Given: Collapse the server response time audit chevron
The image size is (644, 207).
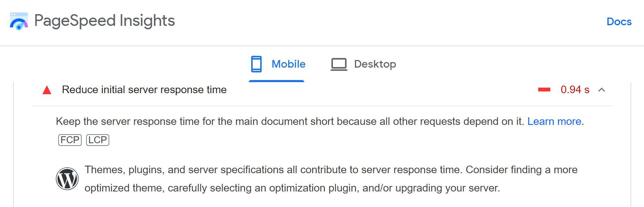Looking at the screenshot, I should pos(602,90).
